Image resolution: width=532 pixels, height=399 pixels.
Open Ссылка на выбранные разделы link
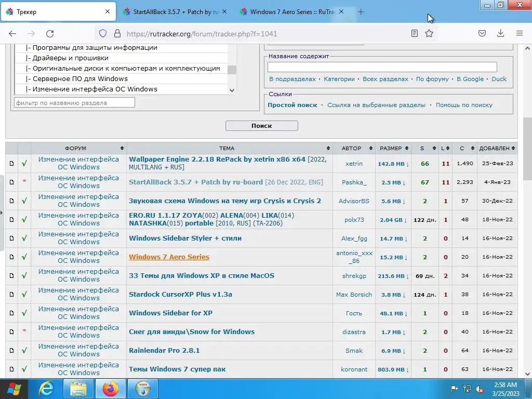pyautogui.click(x=376, y=105)
